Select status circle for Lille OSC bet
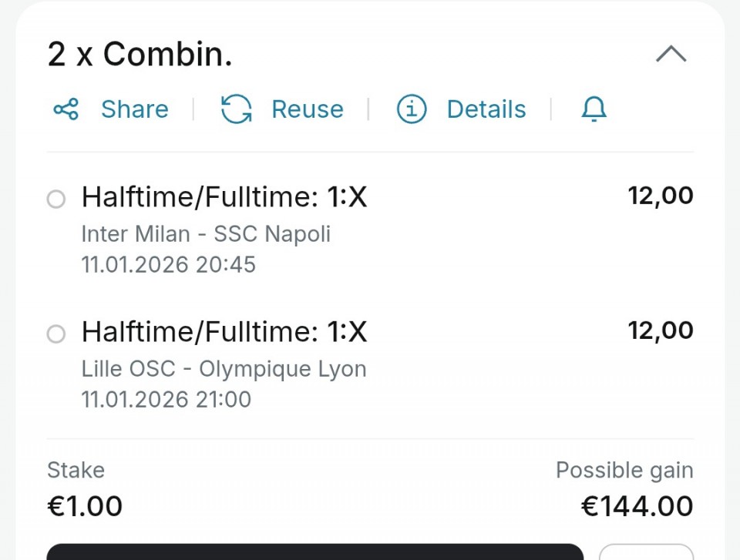This screenshot has width=740, height=560. 56,334
